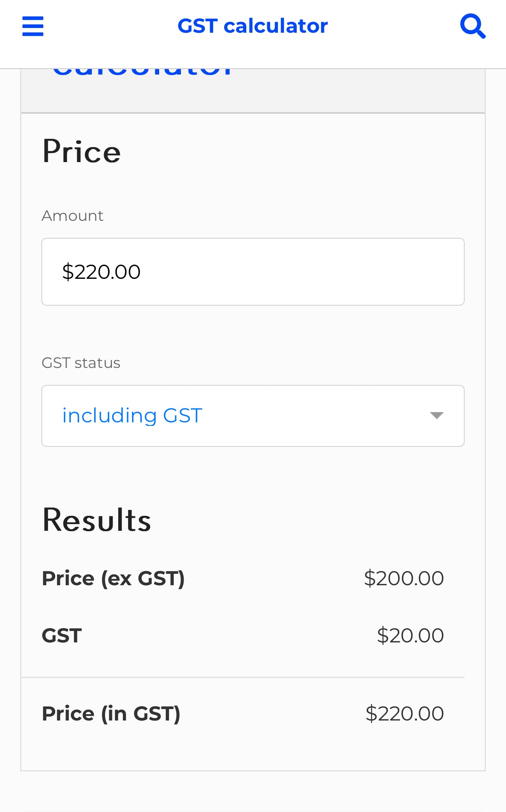Image resolution: width=506 pixels, height=812 pixels.
Task: Click the partially hidden calculator page title
Action: pos(143,72)
